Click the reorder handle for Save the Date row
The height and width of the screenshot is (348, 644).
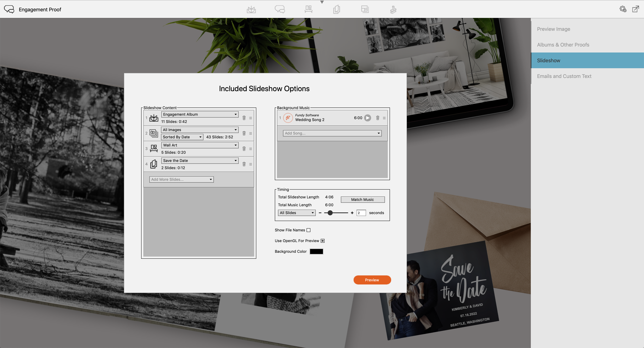point(250,164)
